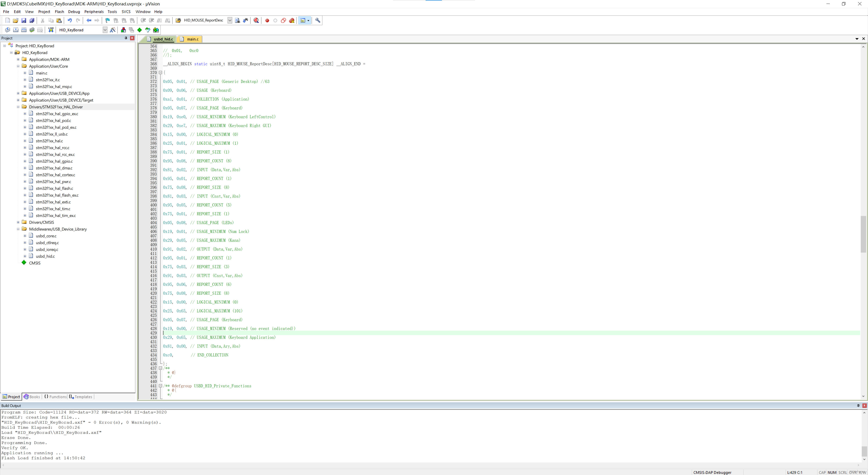Switch to the Books panel tab
The width and height of the screenshot is (868, 475).
click(x=32, y=397)
